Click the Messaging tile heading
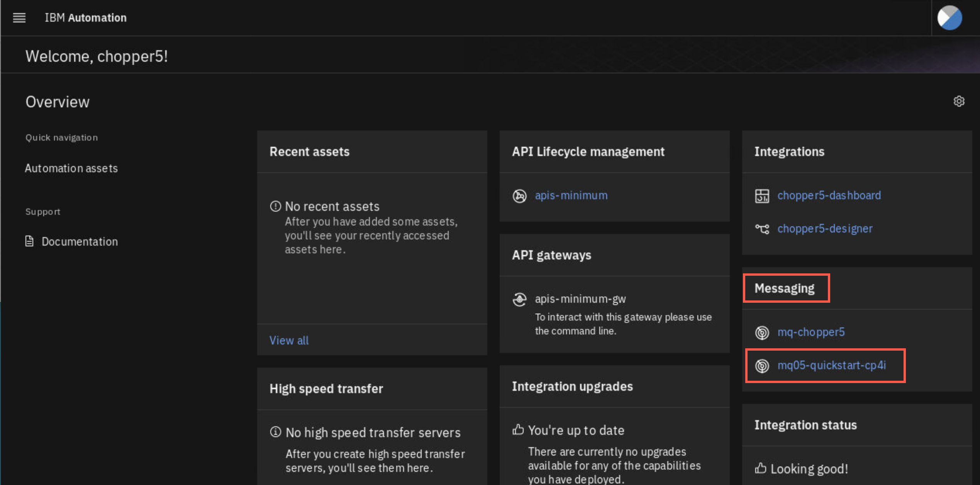This screenshot has width=980, height=485. [x=784, y=288]
